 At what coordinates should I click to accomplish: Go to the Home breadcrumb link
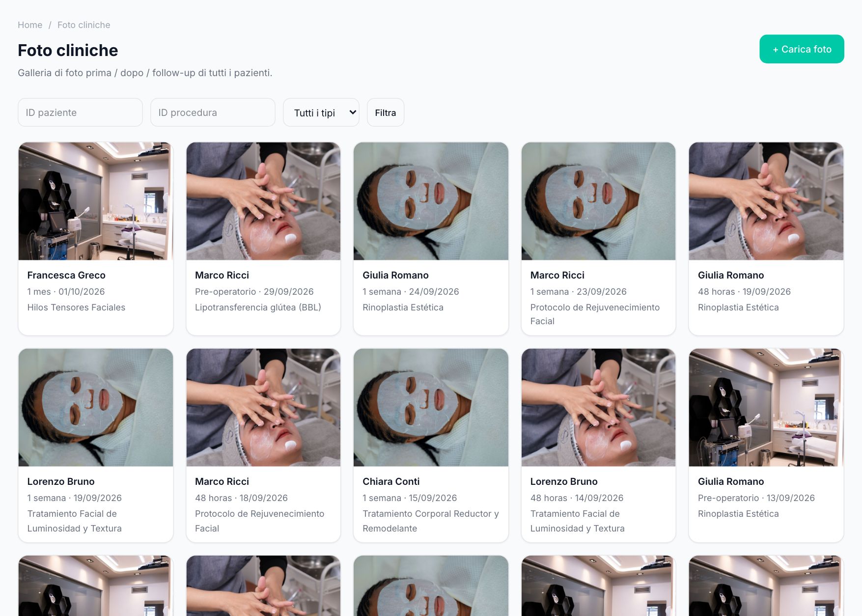pyautogui.click(x=30, y=25)
